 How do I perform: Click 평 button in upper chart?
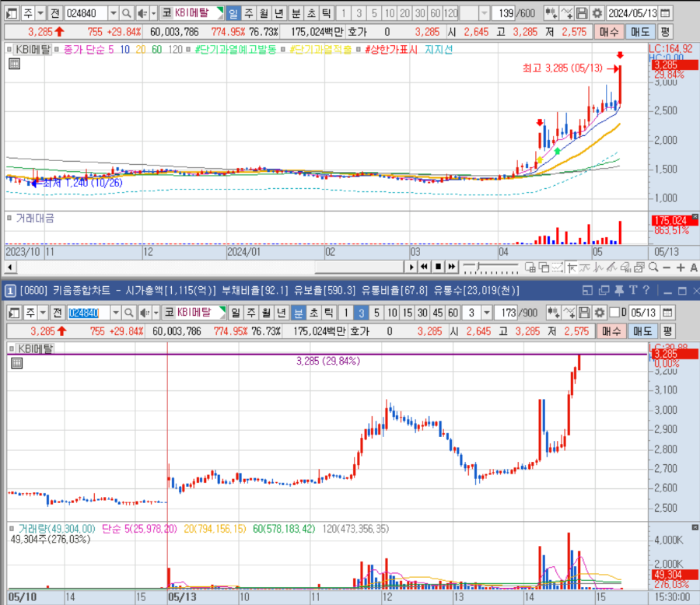[665, 32]
